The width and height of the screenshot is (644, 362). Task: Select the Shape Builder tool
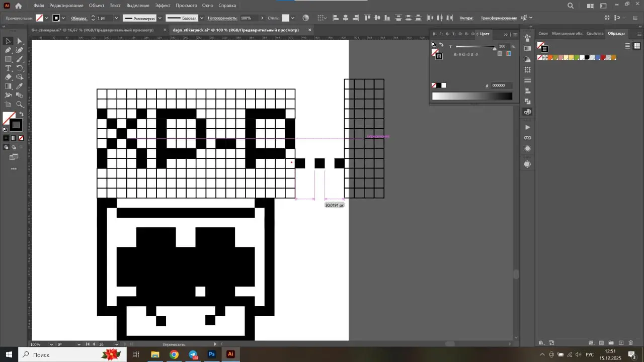(x=20, y=77)
